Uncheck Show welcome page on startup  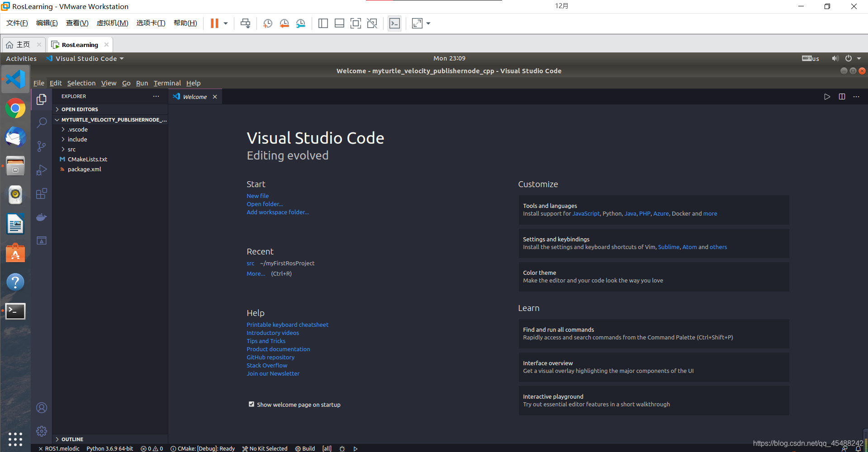coord(251,404)
